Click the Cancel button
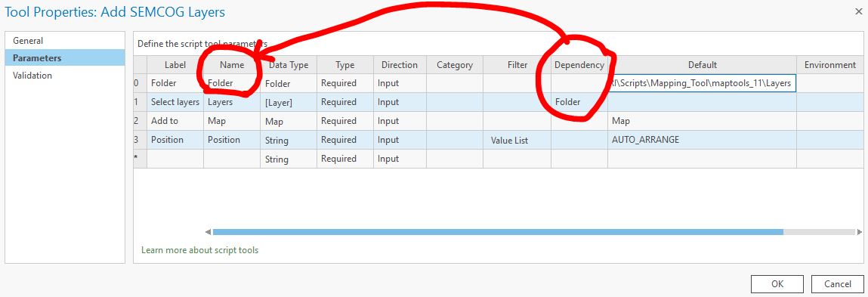This screenshot has width=868, height=297. tap(837, 283)
